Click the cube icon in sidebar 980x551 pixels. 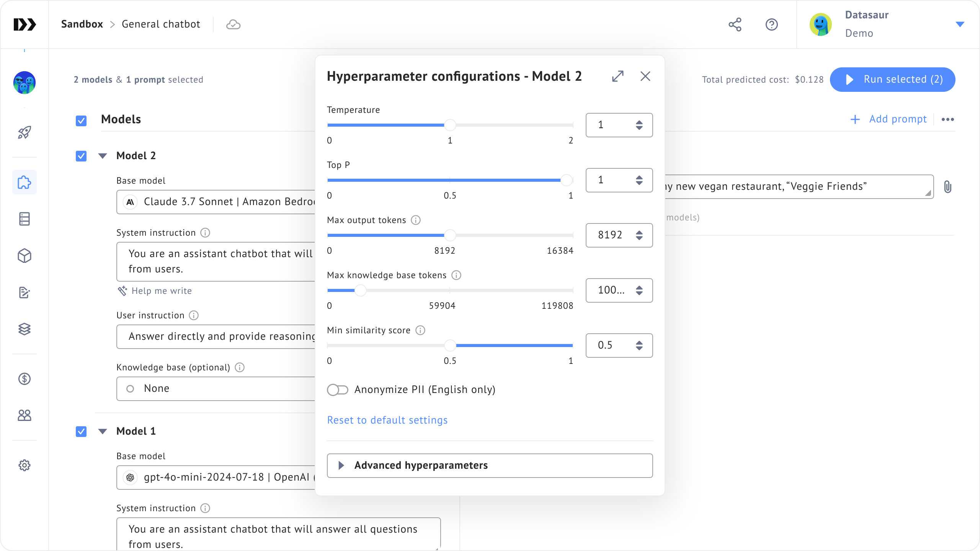24,256
